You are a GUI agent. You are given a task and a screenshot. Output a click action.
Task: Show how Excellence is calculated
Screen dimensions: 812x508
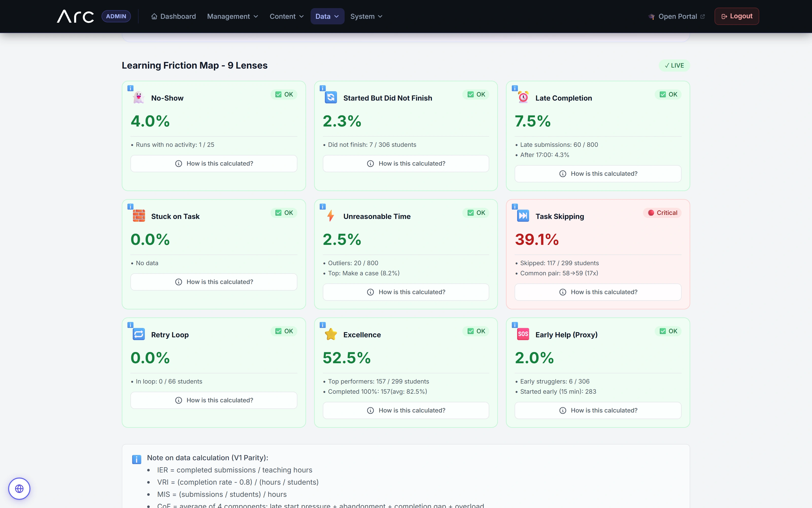(x=406, y=410)
